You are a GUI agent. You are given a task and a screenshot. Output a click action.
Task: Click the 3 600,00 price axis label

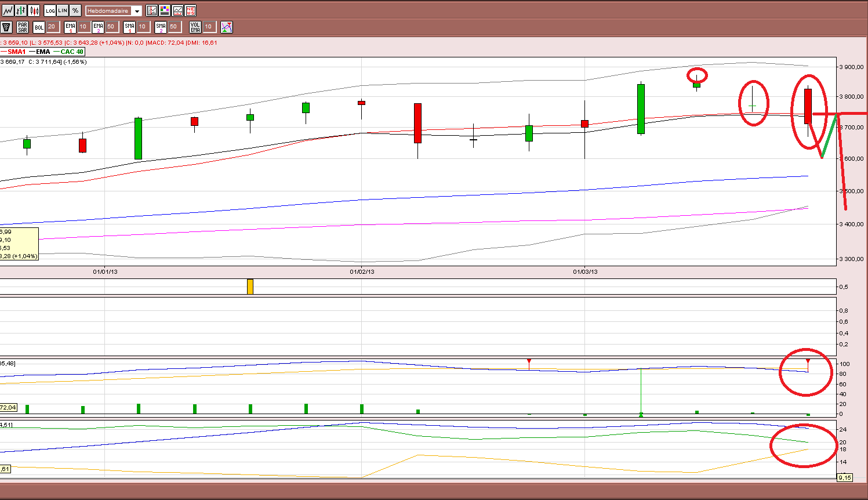click(x=852, y=158)
